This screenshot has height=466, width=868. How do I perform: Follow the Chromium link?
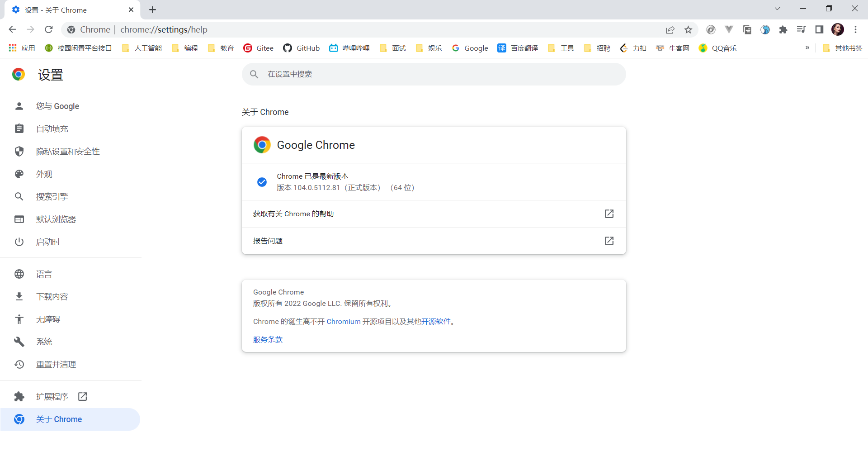pos(344,322)
